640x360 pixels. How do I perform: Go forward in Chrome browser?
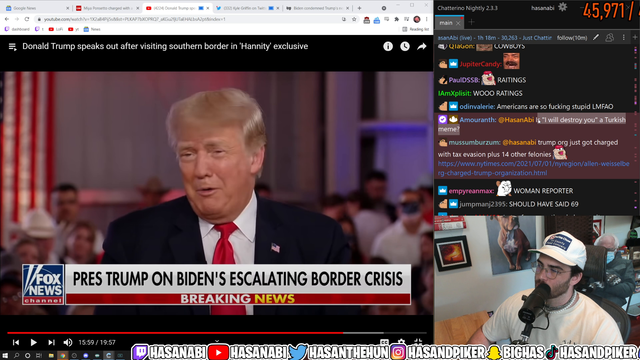coord(17,19)
